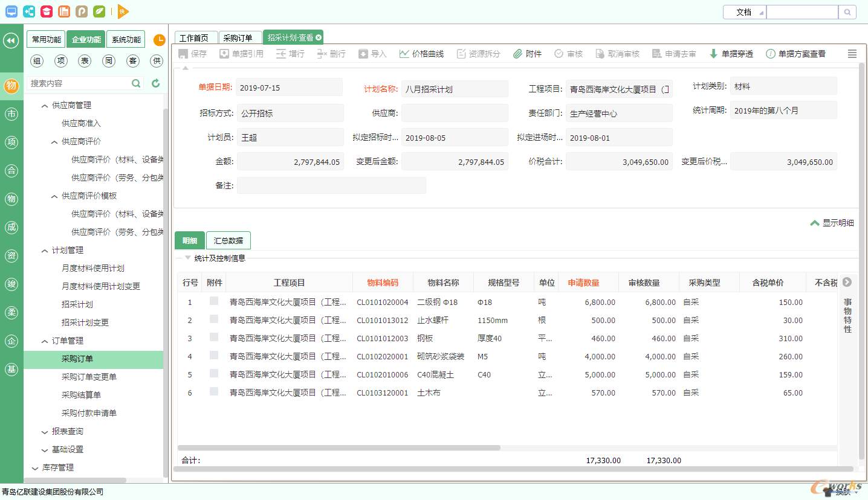Collapse the 供应商评价 tree node
This screenshot has width=868, height=500.
54,141
